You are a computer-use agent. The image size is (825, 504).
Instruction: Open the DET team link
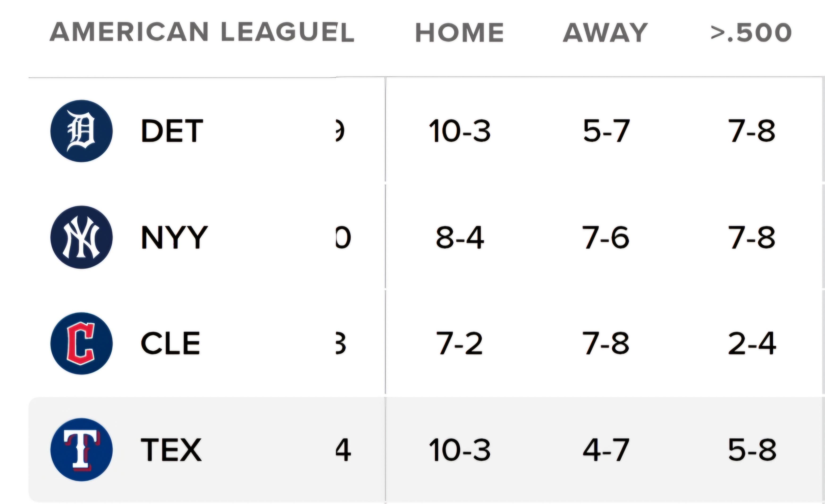[172, 131]
